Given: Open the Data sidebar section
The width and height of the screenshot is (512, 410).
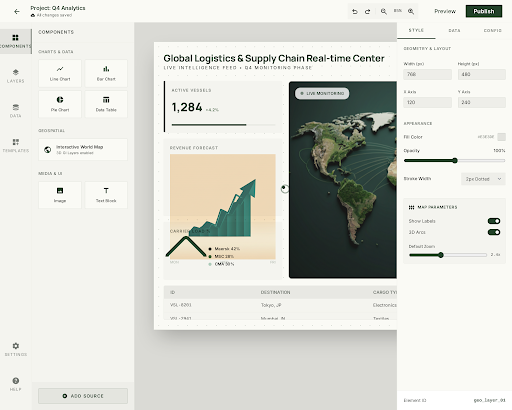Looking at the screenshot, I should pyautogui.click(x=16, y=111).
